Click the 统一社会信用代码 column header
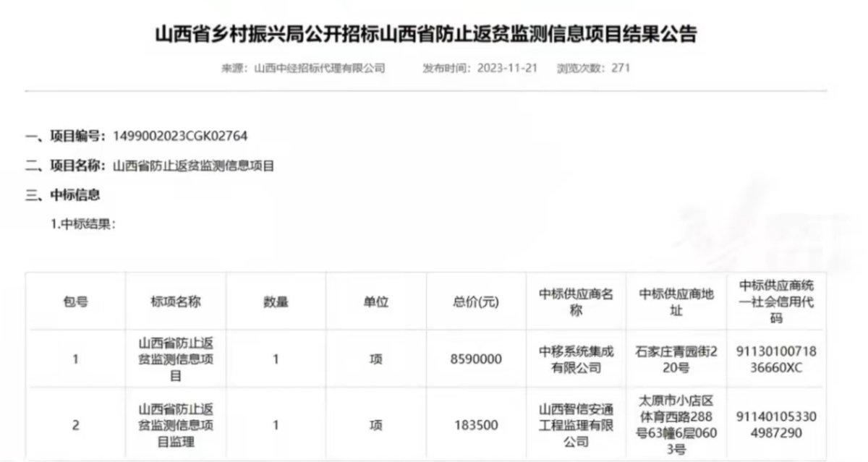Image resolution: width=868 pixels, height=462 pixels. pos(777,301)
